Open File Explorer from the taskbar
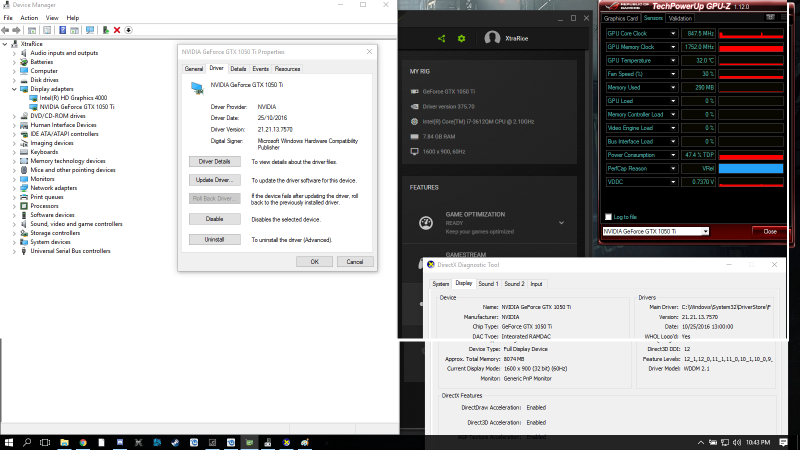 pos(64,442)
